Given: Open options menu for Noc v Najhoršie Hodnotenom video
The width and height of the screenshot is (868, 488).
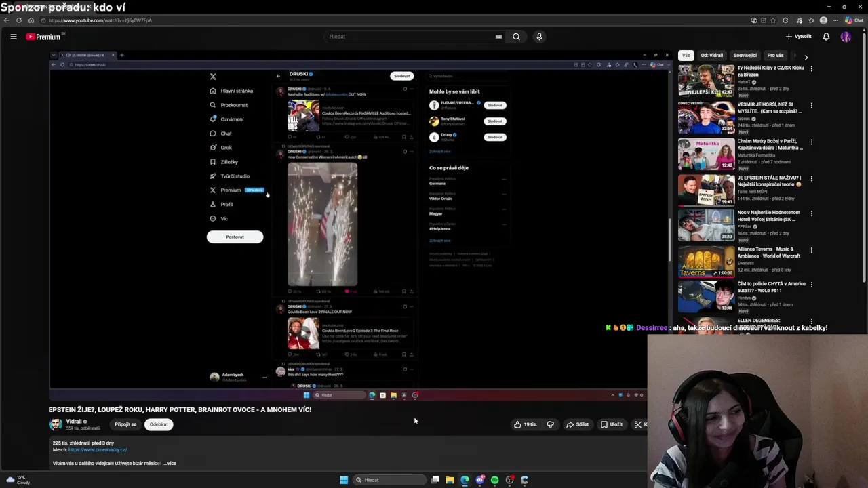Looking at the screenshot, I should [811, 213].
